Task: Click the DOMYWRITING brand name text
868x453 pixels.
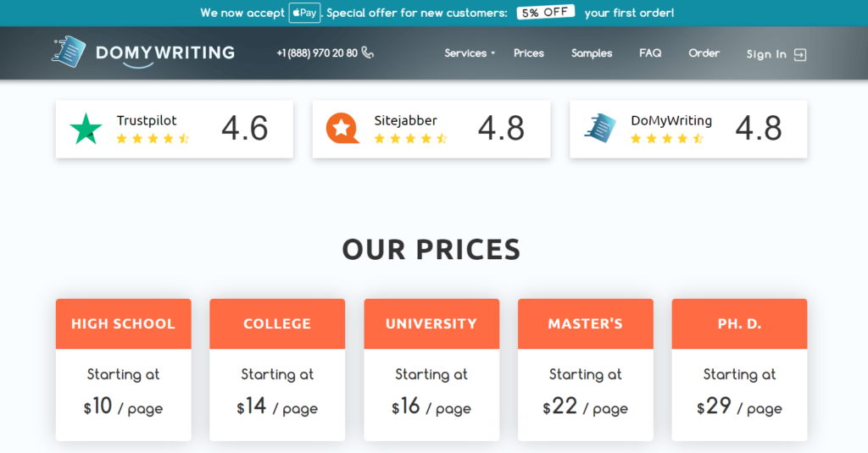Action: [x=165, y=53]
